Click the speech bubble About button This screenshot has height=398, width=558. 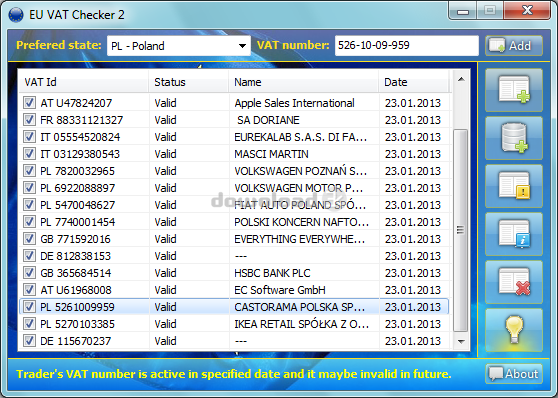514,374
